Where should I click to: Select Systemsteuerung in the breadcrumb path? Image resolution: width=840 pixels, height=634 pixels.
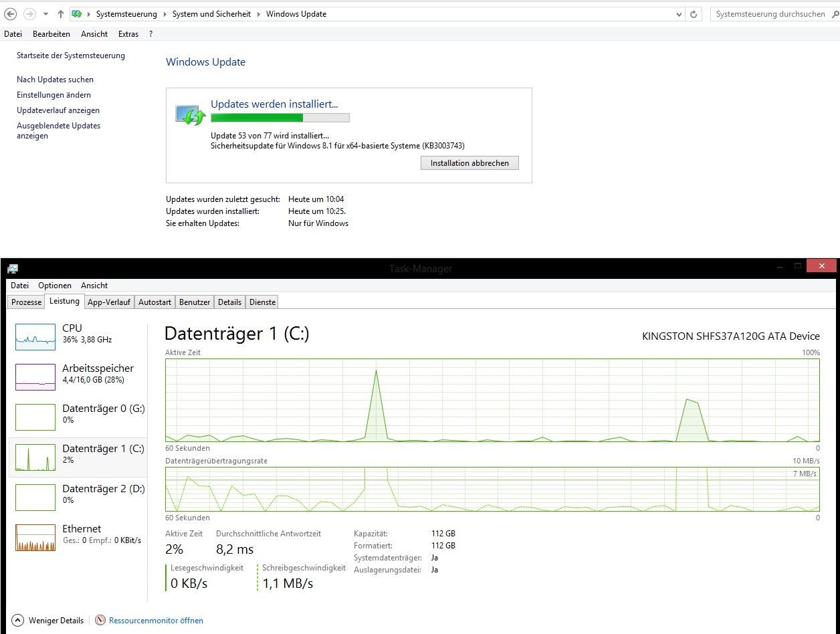click(126, 14)
